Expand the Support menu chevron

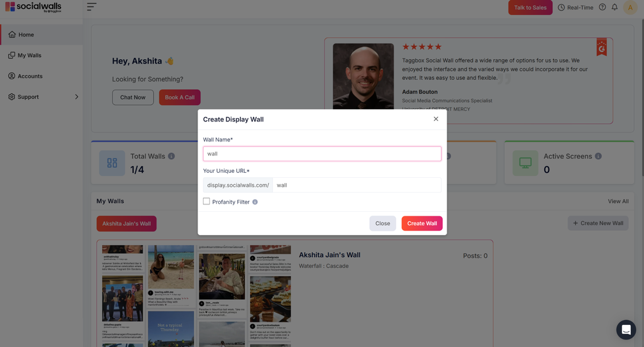point(76,97)
